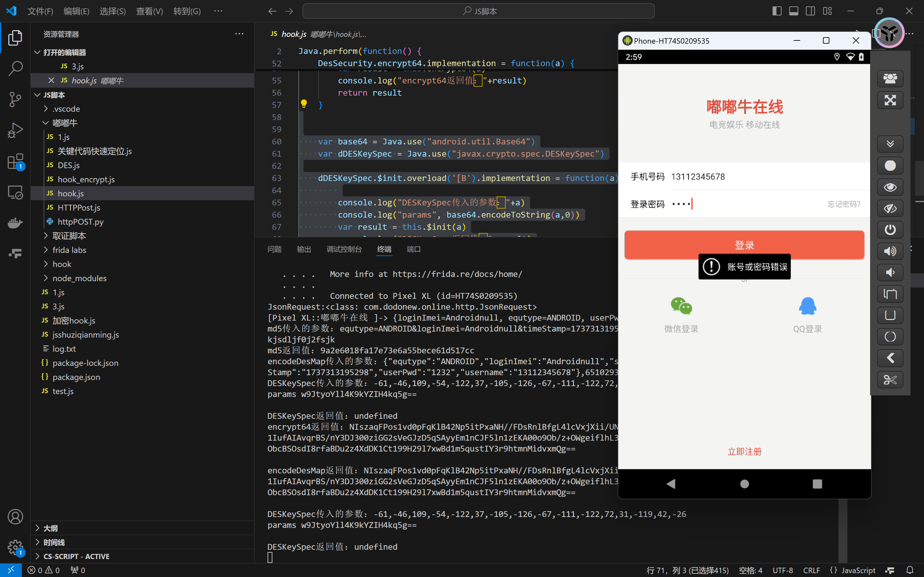The image size is (924, 577).
Task: Expand the 取证脚本 folder
Action: point(69,236)
